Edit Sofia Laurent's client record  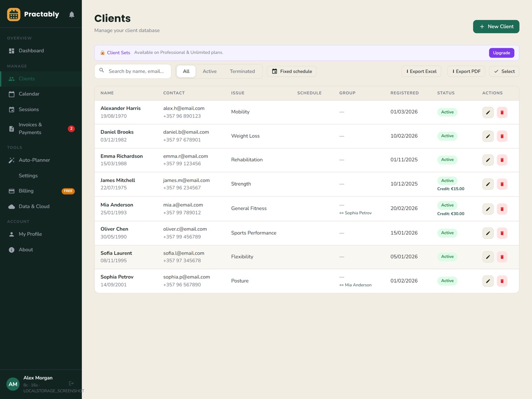coord(488,257)
